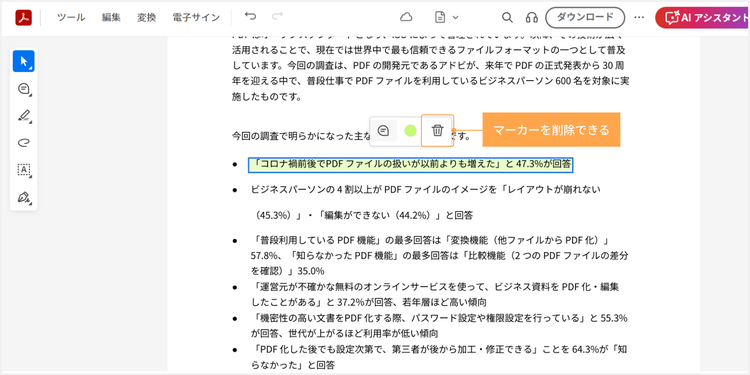Click the text （45.3%）」・「編集ができない（44.2%）」と回答
This screenshot has height=375, width=750.
pos(363,215)
